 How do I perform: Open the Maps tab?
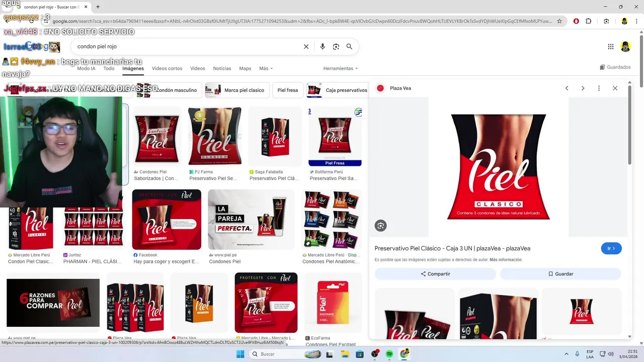[245, 68]
